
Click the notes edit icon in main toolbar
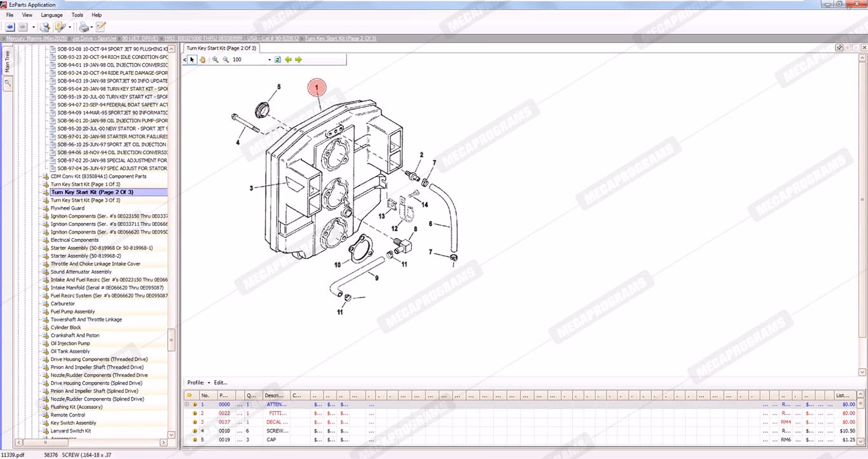tap(100, 27)
